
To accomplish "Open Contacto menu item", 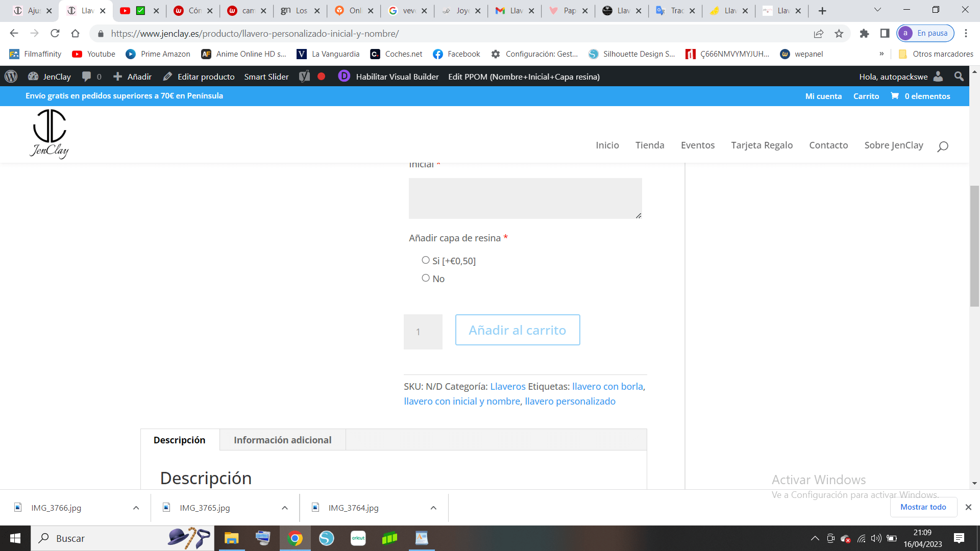I will (x=828, y=145).
